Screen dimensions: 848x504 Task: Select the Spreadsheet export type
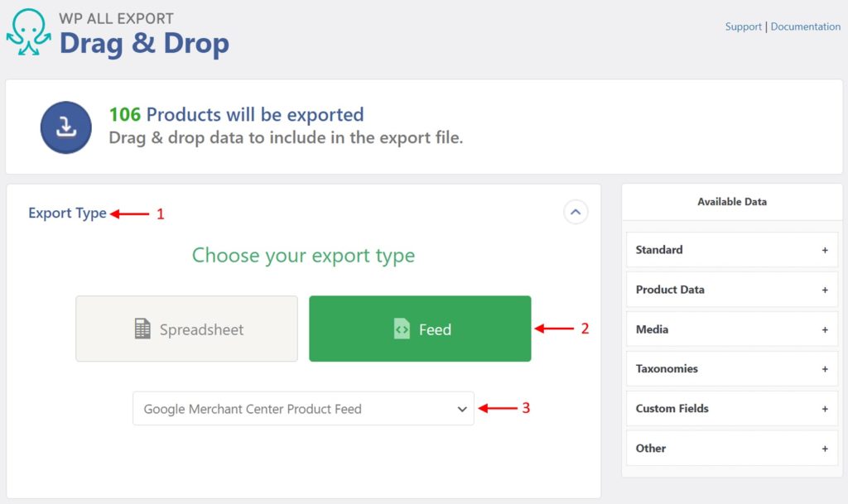click(x=185, y=329)
